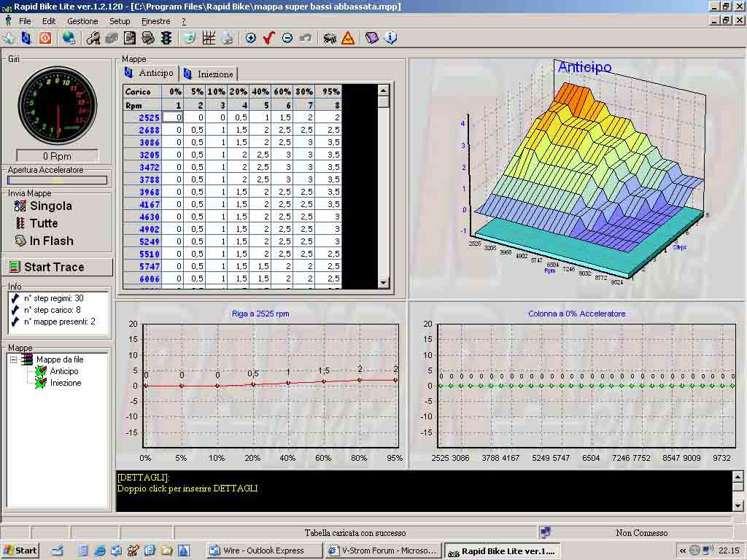Send all maps with Tutte
This screenshot has height=560, width=747.
[36, 223]
